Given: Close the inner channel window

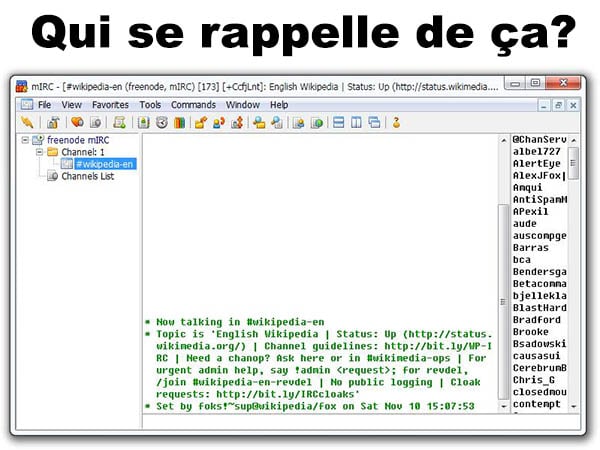Looking at the screenshot, I should 573,105.
